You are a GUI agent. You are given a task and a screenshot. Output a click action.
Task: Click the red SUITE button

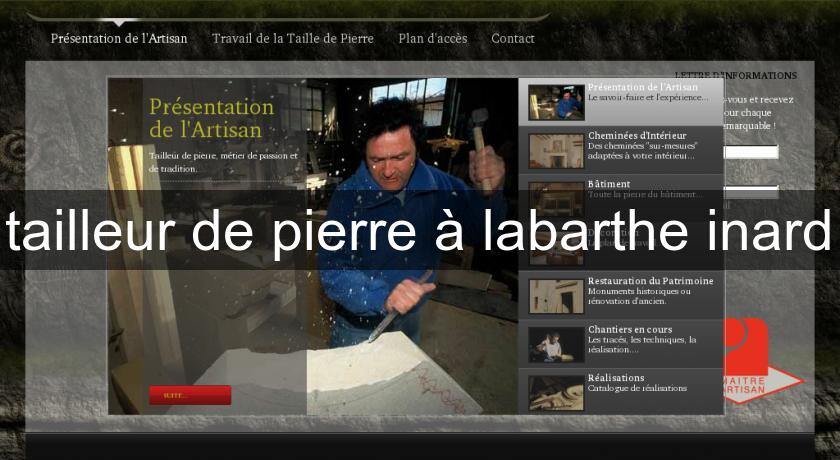pyautogui.click(x=190, y=395)
